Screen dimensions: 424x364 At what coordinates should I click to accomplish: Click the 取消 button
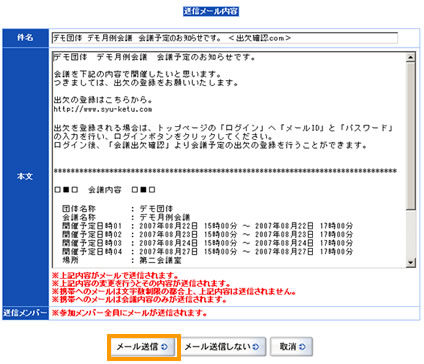292,347
